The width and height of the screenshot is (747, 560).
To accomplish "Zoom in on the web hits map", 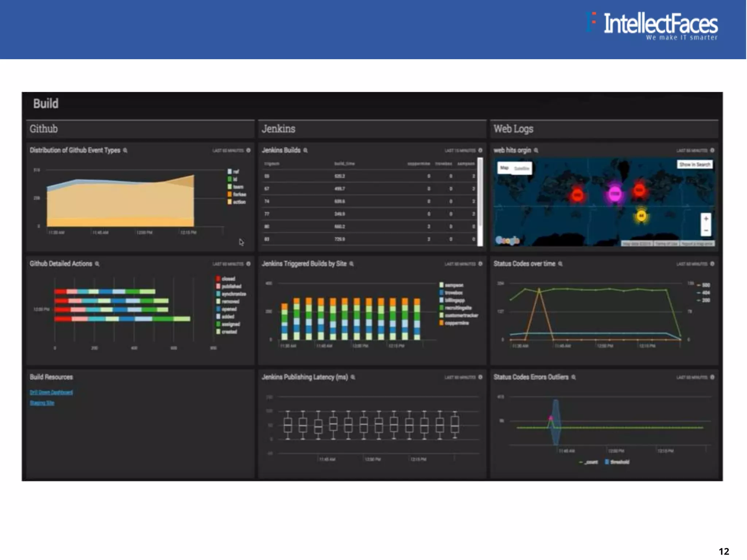I will (x=706, y=219).
